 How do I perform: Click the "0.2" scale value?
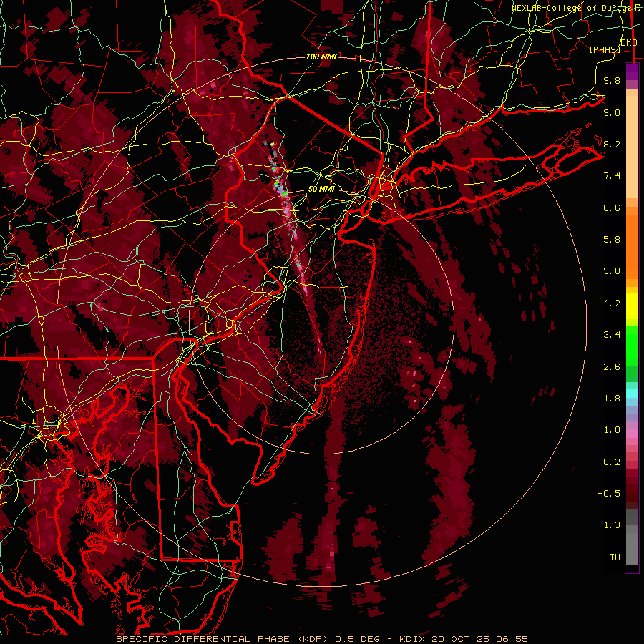(x=612, y=462)
